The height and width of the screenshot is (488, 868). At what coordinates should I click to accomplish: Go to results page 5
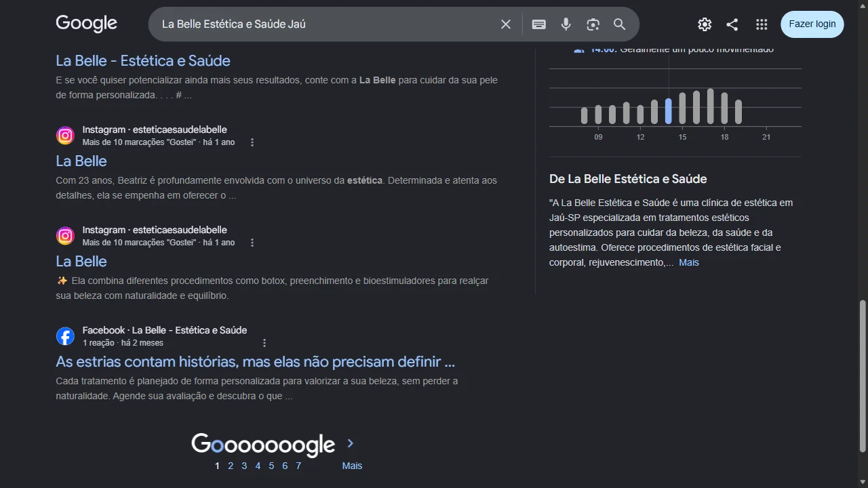tap(271, 466)
